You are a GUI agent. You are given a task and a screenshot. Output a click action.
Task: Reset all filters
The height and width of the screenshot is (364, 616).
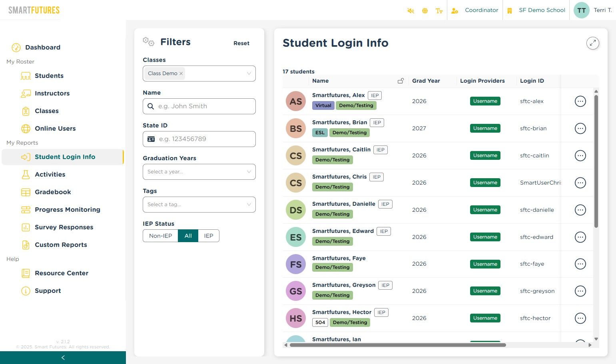coord(241,43)
